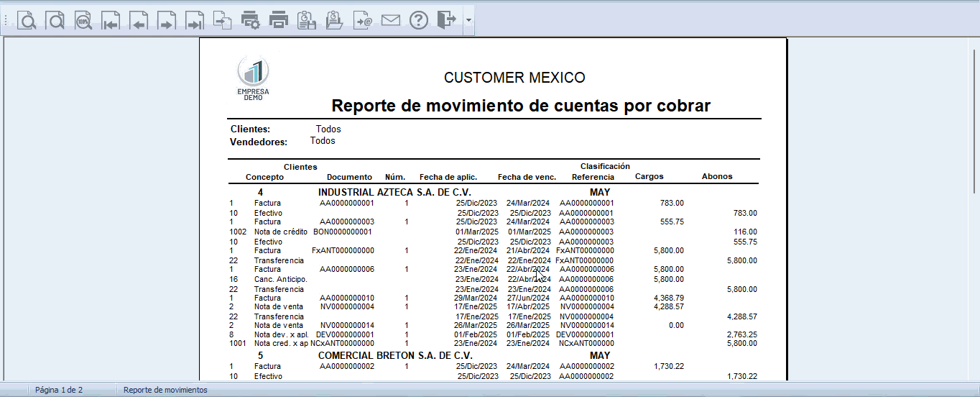The height and width of the screenshot is (397, 980).
Task: Exit the report preview door icon
Action: (447, 20)
